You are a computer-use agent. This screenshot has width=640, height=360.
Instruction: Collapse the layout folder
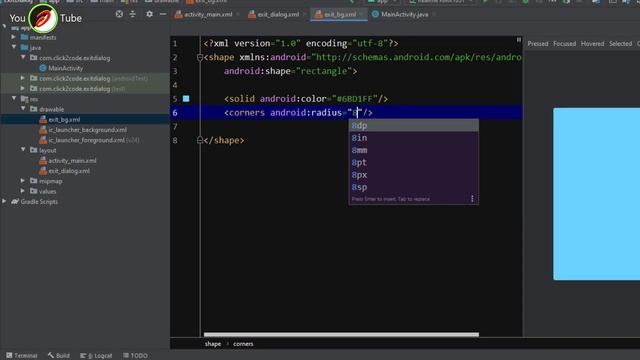(23, 150)
